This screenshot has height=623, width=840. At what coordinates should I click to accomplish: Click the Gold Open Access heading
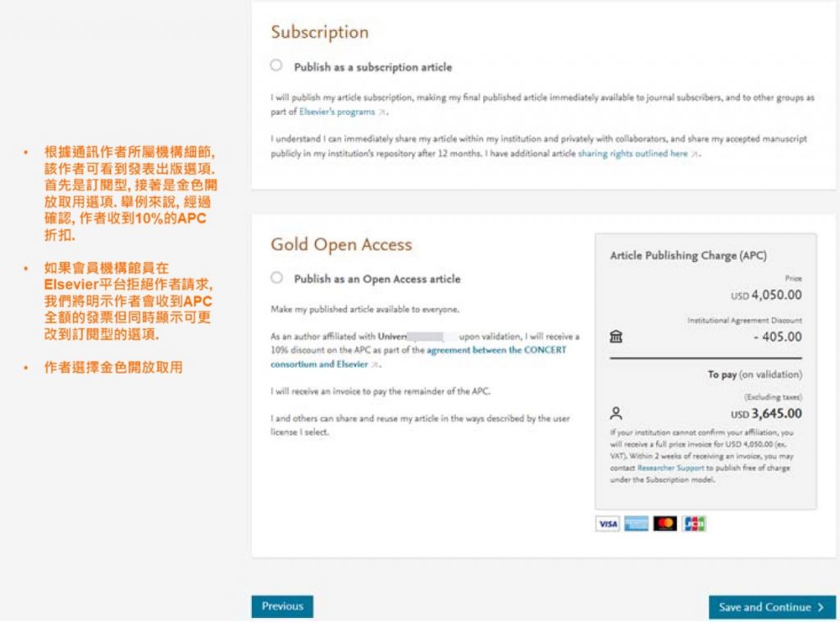coord(341,245)
